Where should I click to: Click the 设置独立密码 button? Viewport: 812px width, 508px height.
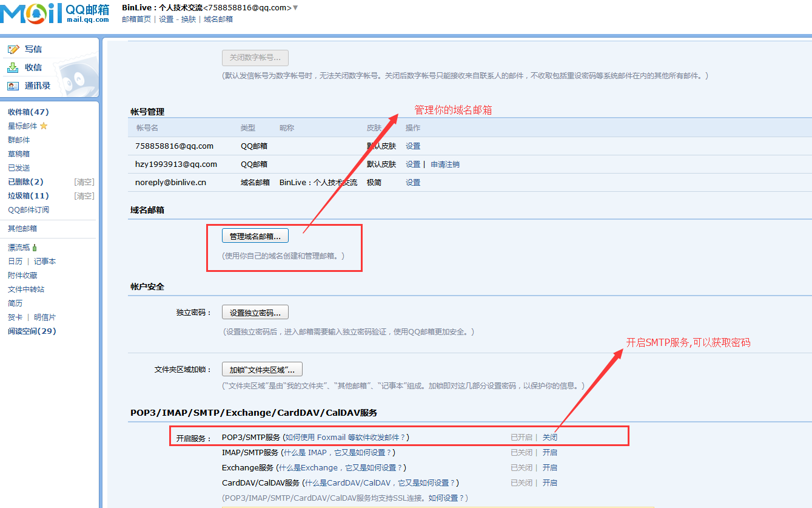click(x=255, y=313)
